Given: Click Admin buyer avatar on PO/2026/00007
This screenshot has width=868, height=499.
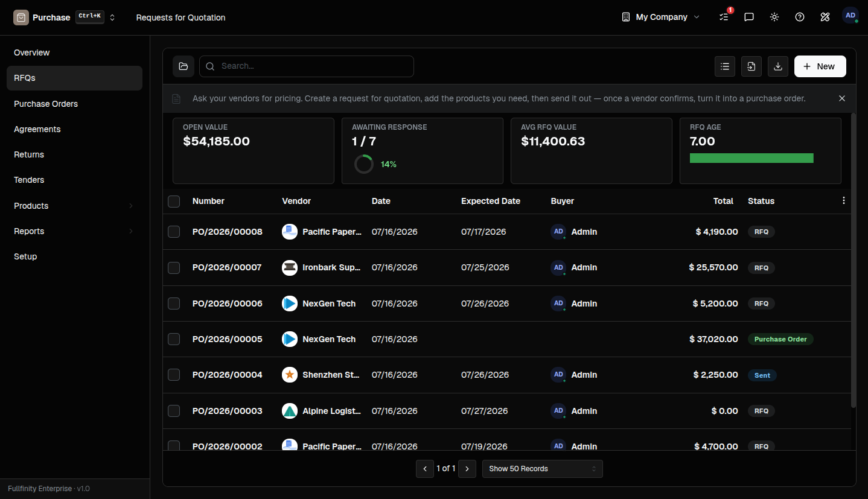Looking at the screenshot, I should [x=558, y=267].
